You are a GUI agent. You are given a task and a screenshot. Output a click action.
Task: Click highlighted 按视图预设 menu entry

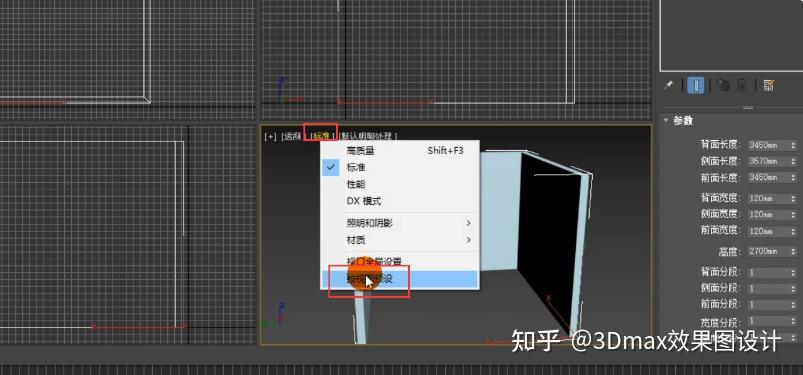tap(399, 279)
